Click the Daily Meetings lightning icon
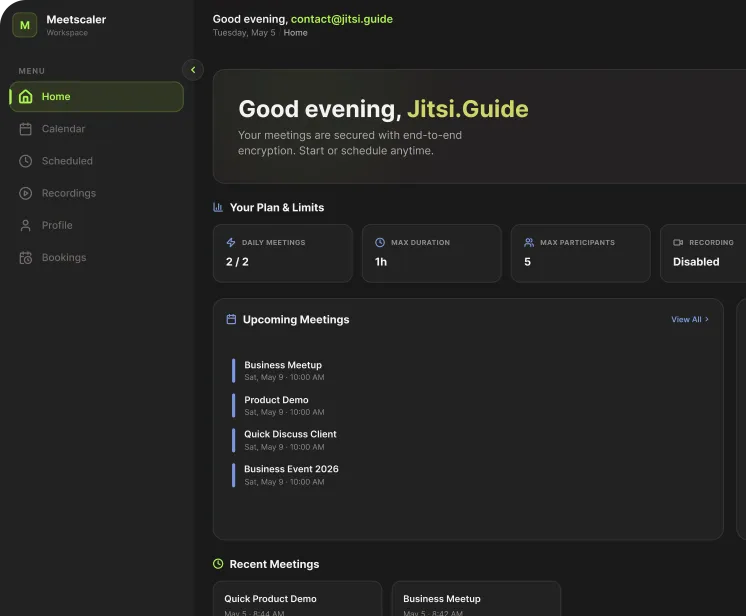 (231, 242)
